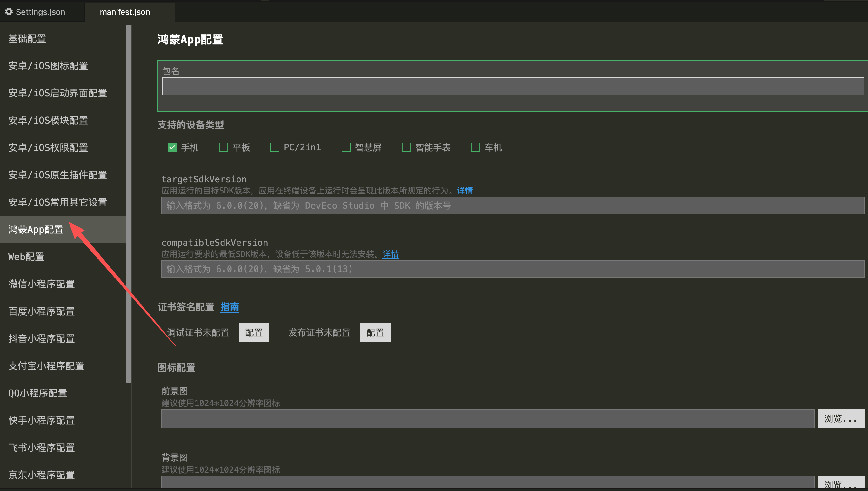The image size is (868, 491).
Task: Click the 鸿蒙App配置 page heading
Action: pyautogui.click(x=190, y=40)
